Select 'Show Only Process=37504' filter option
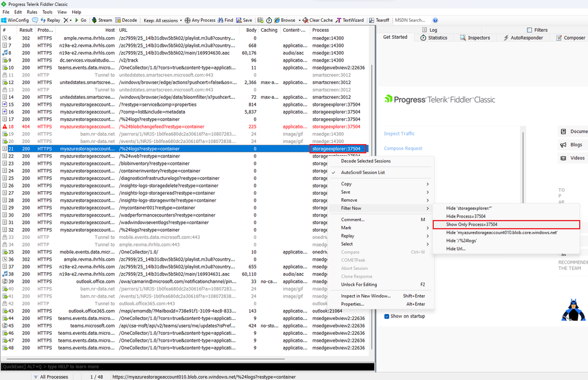 506,225
